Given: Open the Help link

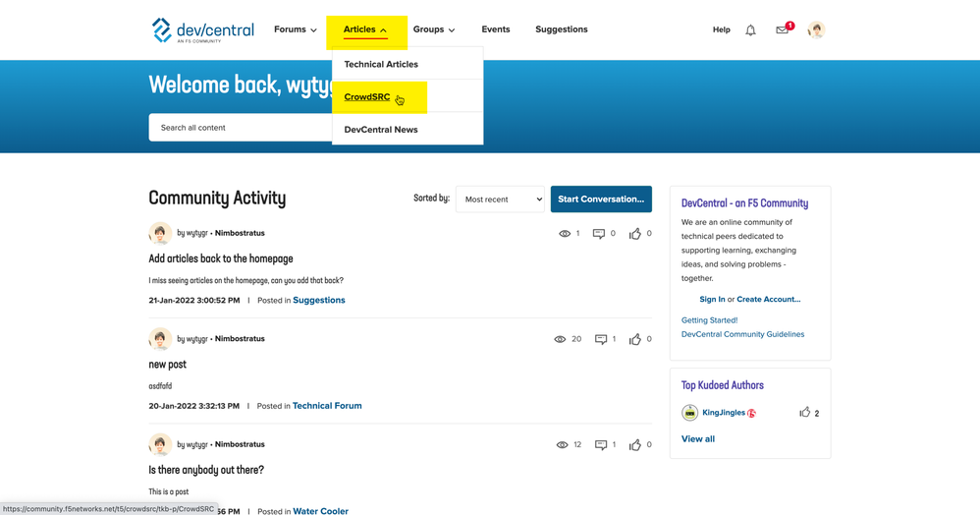Looking at the screenshot, I should [721, 29].
